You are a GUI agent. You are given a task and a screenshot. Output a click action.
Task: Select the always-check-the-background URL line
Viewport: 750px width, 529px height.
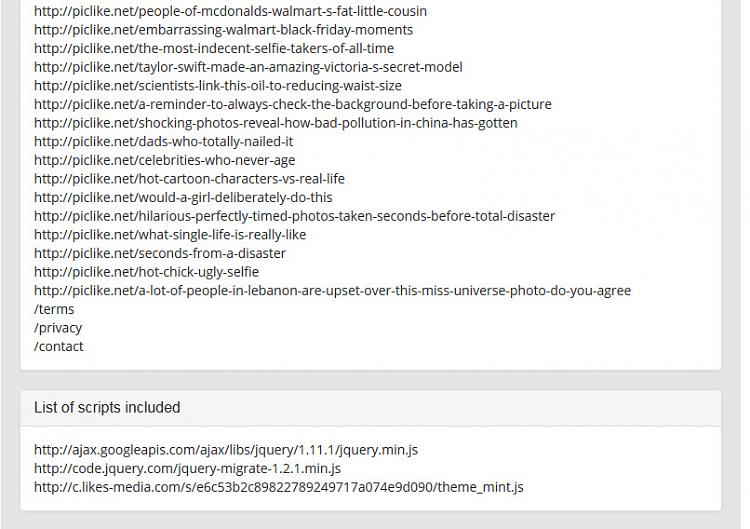(293, 104)
